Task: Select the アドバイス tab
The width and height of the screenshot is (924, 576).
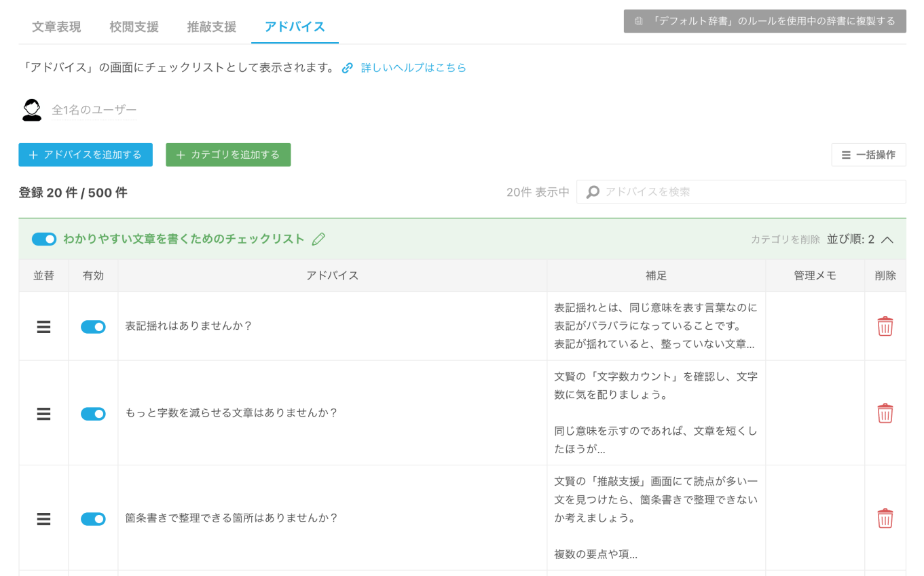Action: [x=295, y=27]
